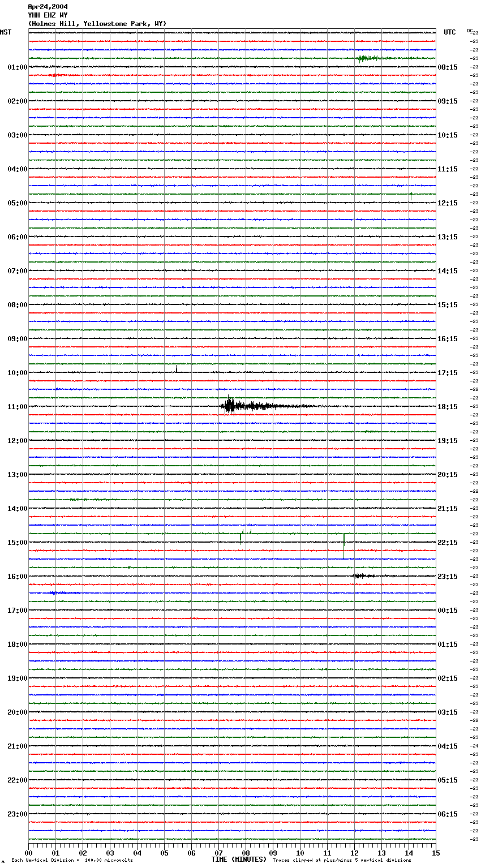Image resolution: width=481 pixels, height=868 pixels.
Task: Click the 14:15 UTC time label
Action: click(x=448, y=271)
